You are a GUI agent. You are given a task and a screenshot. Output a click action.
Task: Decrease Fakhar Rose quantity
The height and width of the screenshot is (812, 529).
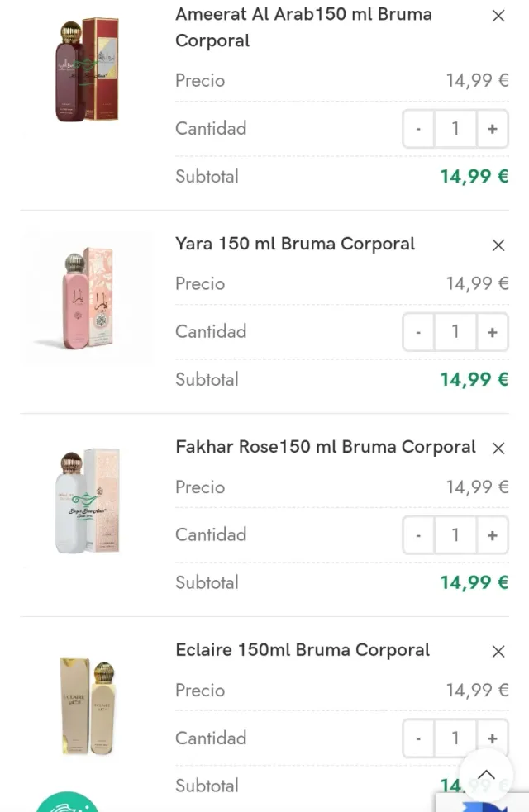tap(418, 535)
